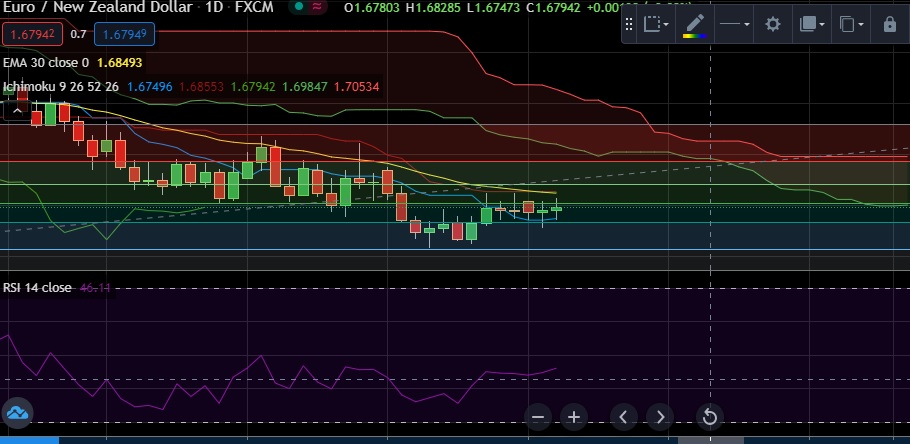This screenshot has width=910, height=444.
Task: Click the pencil line color tool
Action: pyautogui.click(x=693, y=21)
